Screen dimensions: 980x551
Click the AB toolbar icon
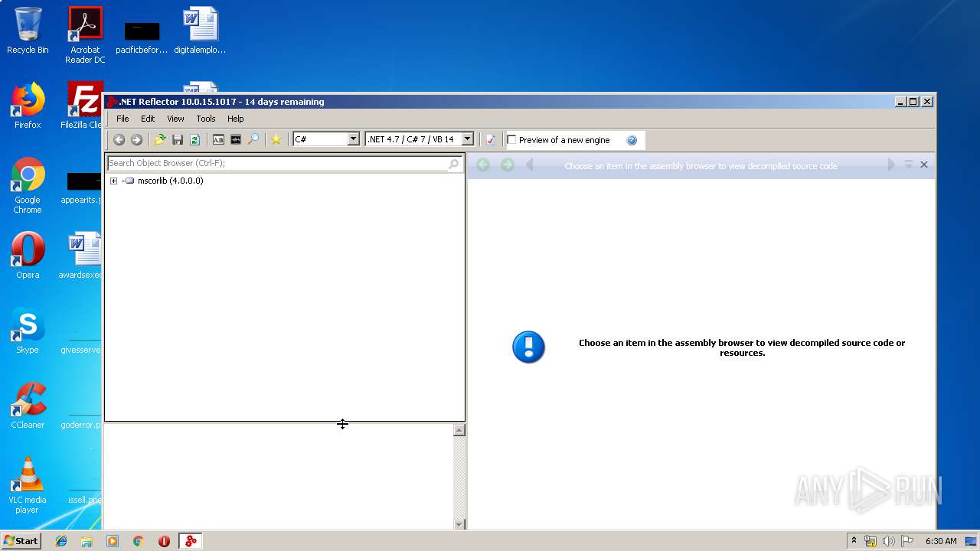tap(218, 139)
